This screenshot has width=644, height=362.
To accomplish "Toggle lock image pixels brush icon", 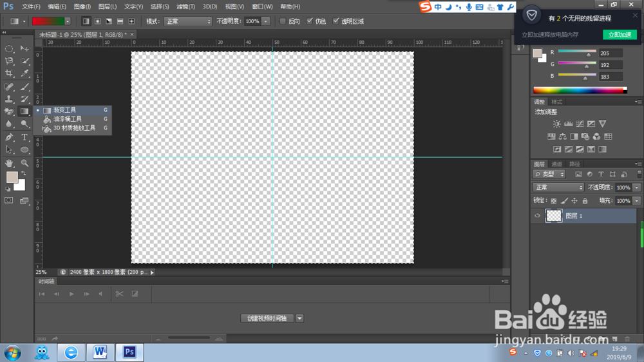I will coord(564,201).
